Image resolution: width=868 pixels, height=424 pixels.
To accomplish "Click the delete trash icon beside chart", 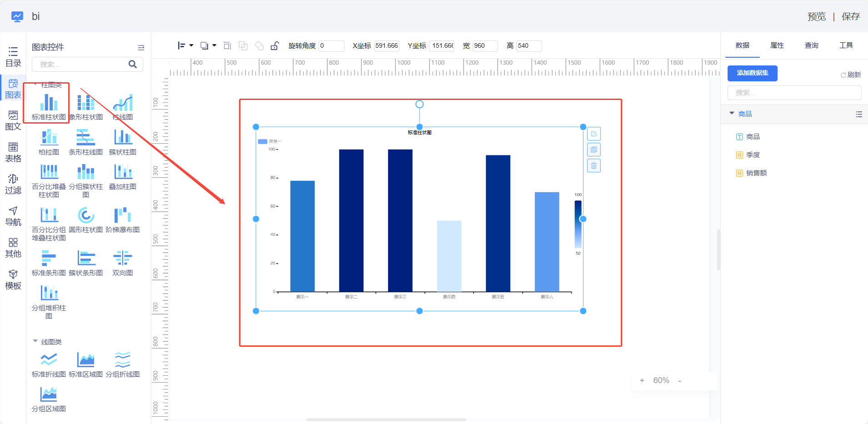I will [594, 166].
